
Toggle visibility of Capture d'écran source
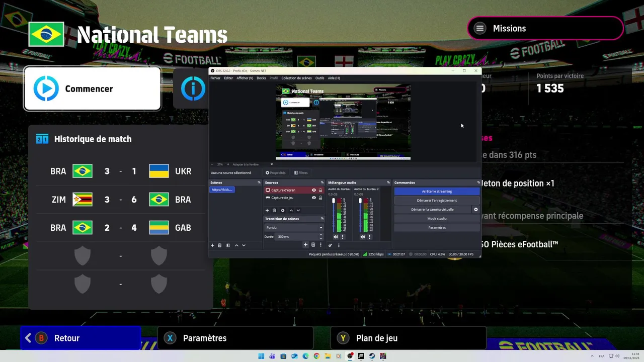click(x=314, y=190)
